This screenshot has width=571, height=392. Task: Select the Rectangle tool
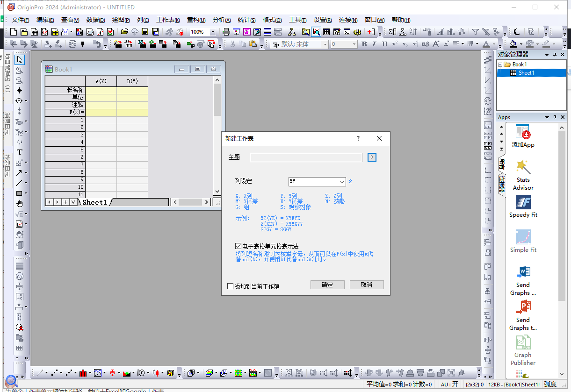19,193
